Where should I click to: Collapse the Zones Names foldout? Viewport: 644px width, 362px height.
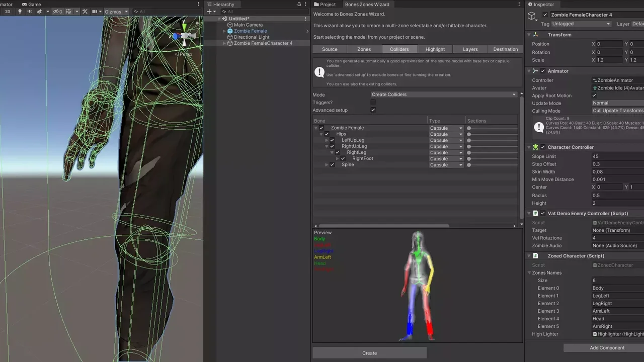(529, 273)
